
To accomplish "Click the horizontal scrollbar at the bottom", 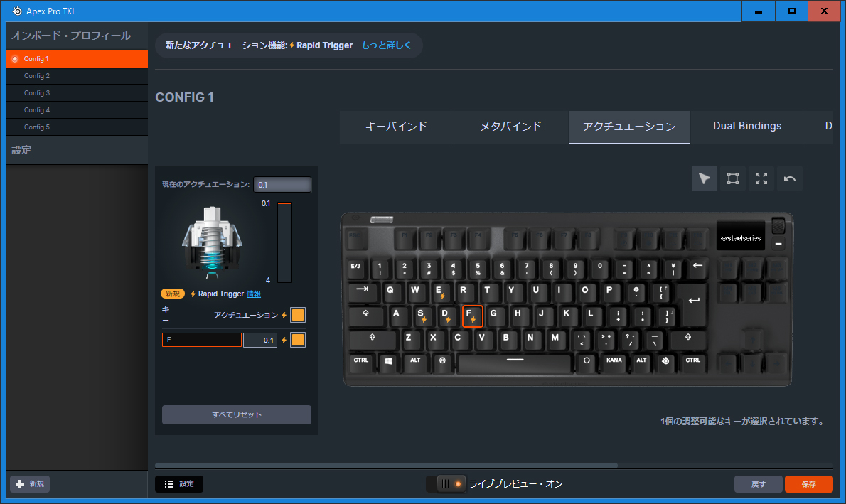I will 386,466.
